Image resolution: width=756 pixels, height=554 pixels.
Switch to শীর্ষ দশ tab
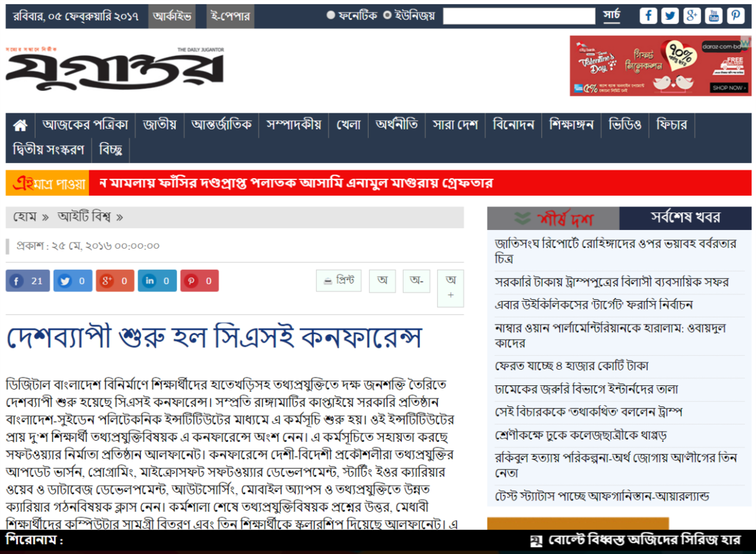[x=553, y=218]
